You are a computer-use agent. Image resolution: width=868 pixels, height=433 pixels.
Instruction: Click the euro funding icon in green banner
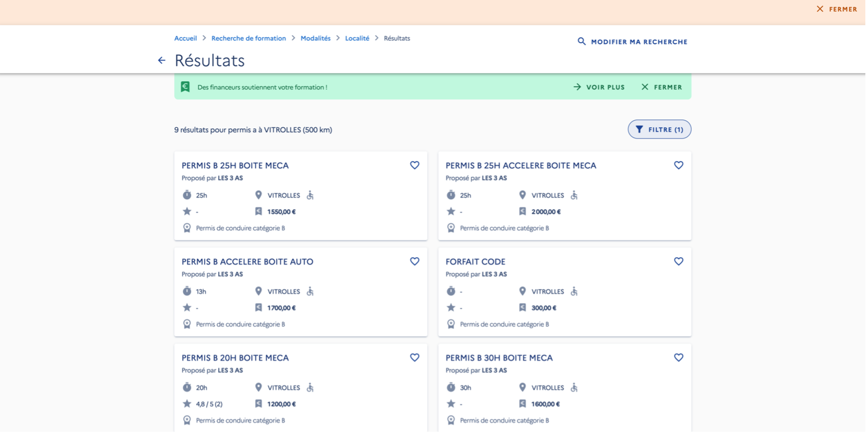point(185,87)
